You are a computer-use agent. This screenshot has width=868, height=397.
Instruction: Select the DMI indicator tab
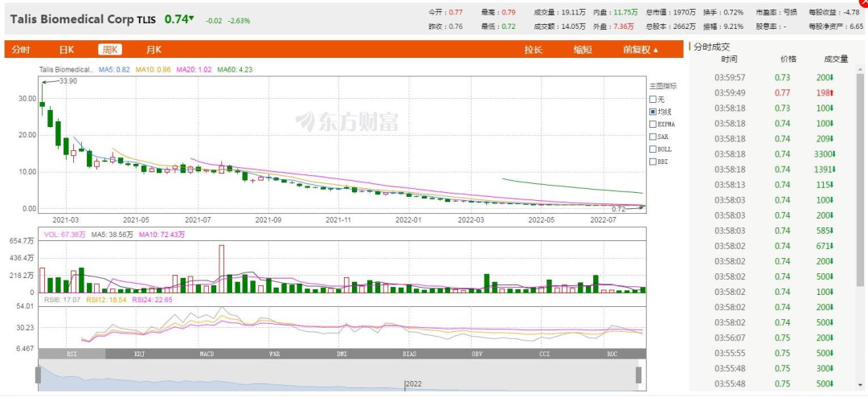point(342,354)
